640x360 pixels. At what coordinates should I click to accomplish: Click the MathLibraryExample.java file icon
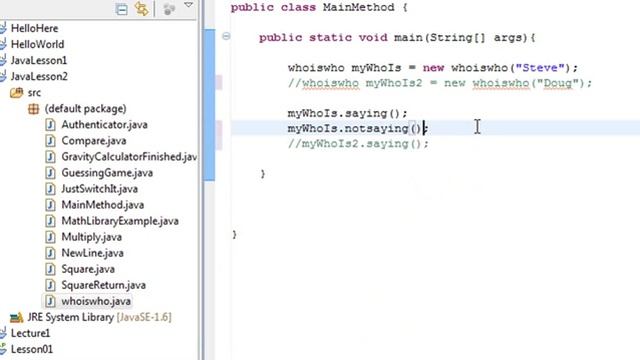point(50,221)
